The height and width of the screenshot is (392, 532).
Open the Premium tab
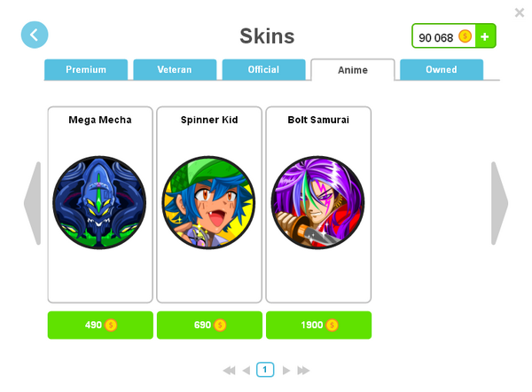pyautogui.click(x=86, y=69)
